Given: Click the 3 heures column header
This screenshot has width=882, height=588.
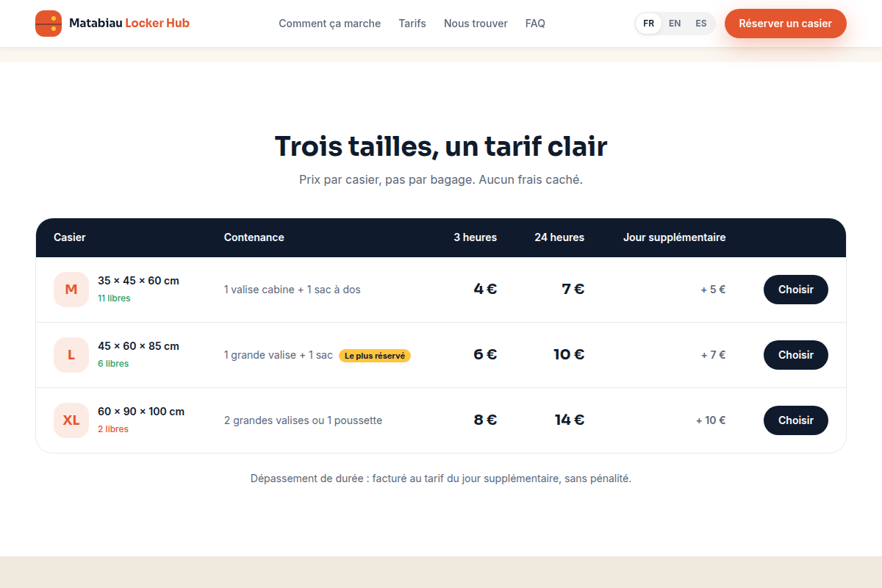Looking at the screenshot, I should 475,237.
